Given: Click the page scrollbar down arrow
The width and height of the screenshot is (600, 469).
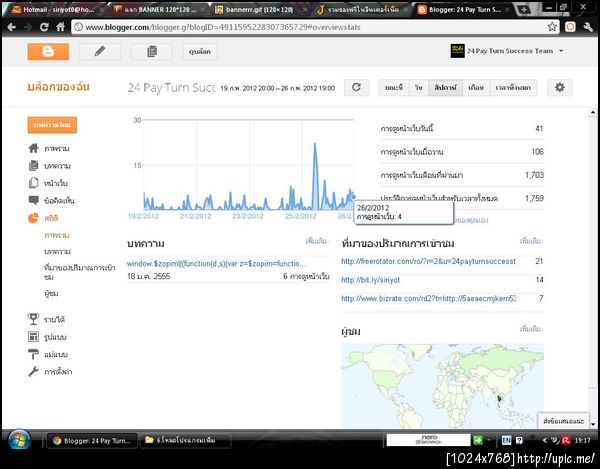Looking at the screenshot, I should click(593, 424).
